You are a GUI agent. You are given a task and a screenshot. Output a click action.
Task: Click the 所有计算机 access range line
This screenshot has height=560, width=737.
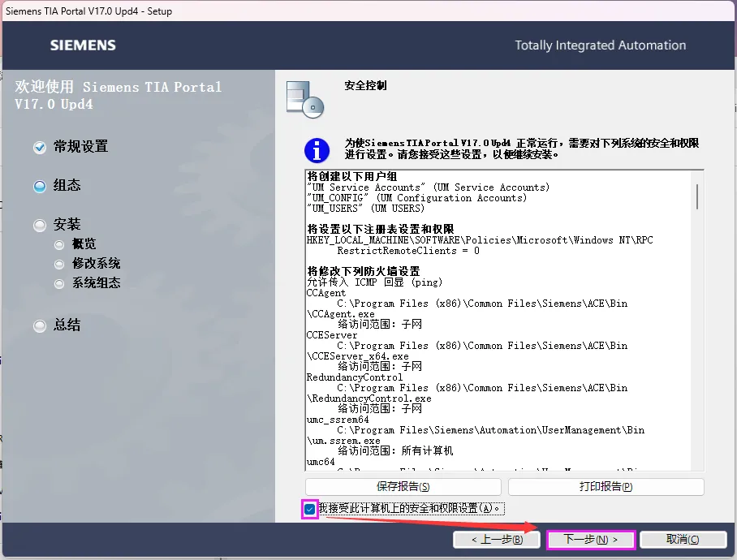395,451
